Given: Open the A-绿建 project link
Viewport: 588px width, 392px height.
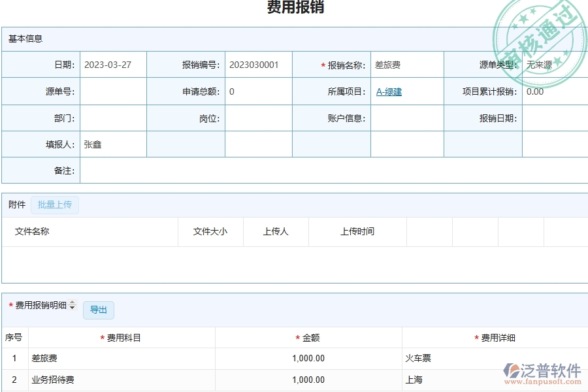Looking at the screenshot, I should pyautogui.click(x=387, y=91).
